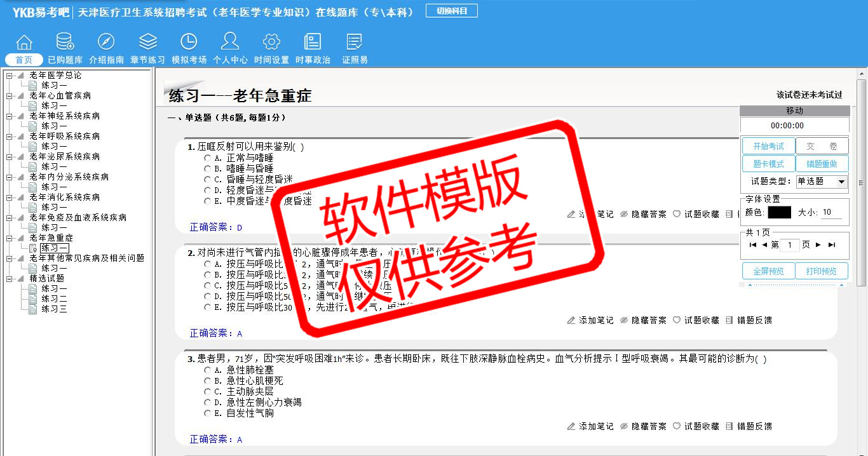Open 时间设置 gear icon
Image resolution: width=868 pixels, height=456 pixels.
pyautogui.click(x=271, y=43)
